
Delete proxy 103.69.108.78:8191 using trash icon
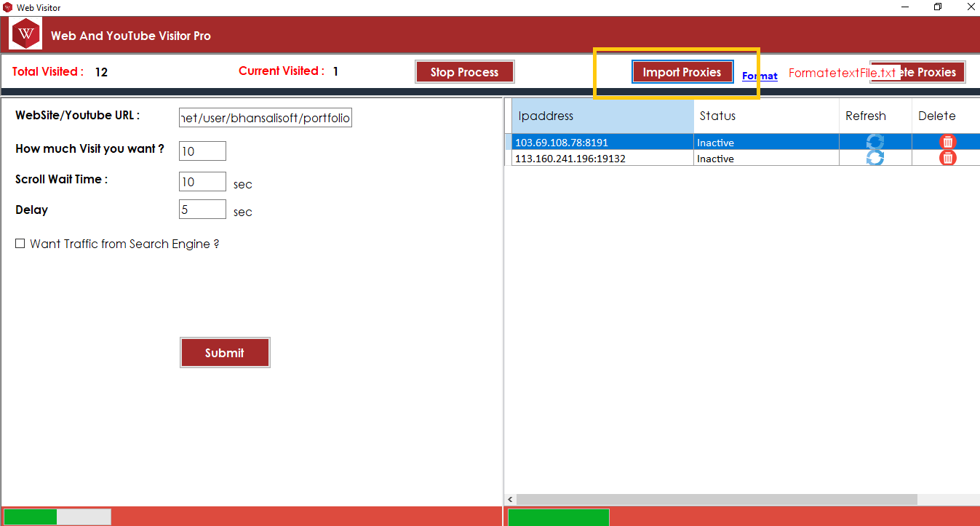click(x=947, y=142)
